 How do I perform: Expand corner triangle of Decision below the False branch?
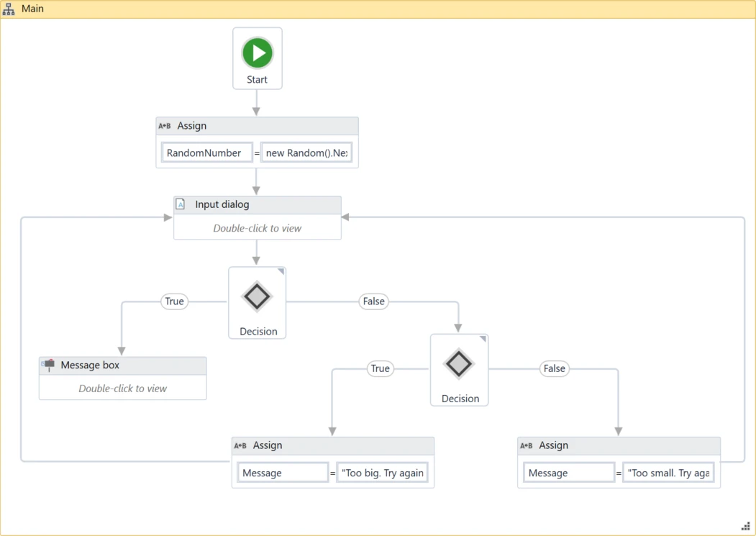pos(483,339)
